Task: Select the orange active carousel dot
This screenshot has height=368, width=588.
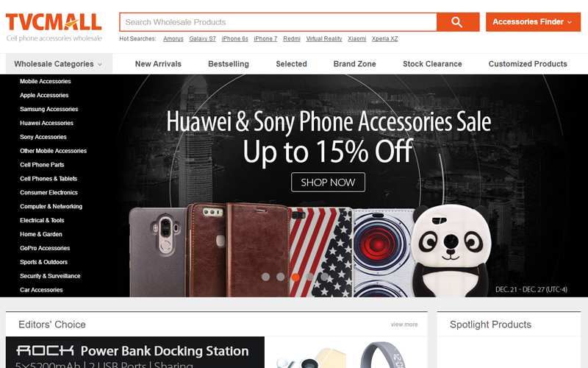Action: [x=295, y=277]
